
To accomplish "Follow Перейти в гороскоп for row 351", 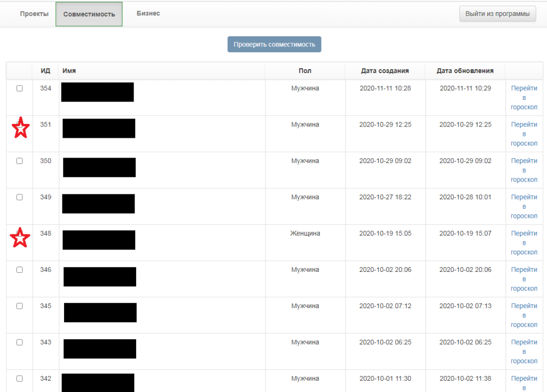I will (524, 134).
